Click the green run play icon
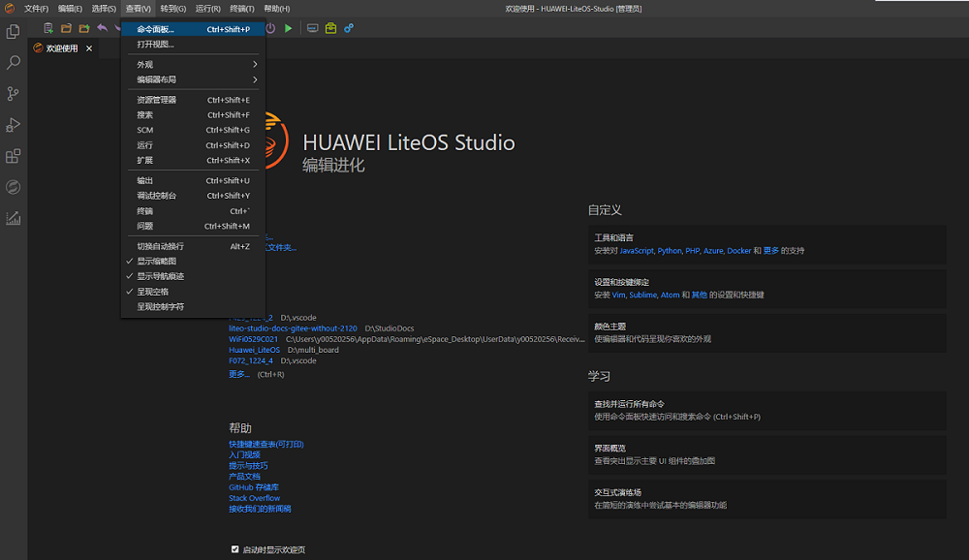The image size is (969, 560). 288,28
